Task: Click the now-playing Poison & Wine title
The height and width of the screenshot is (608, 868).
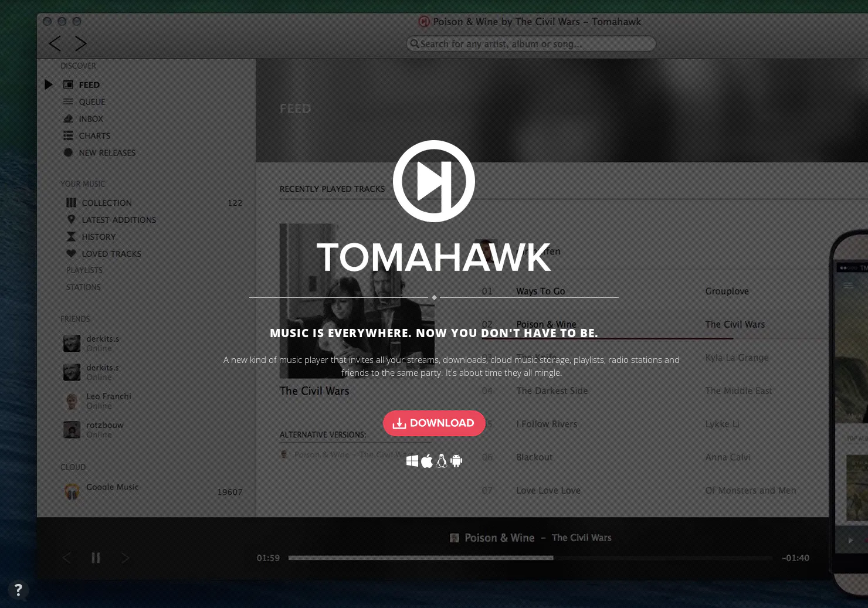Action: coord(500,538)
